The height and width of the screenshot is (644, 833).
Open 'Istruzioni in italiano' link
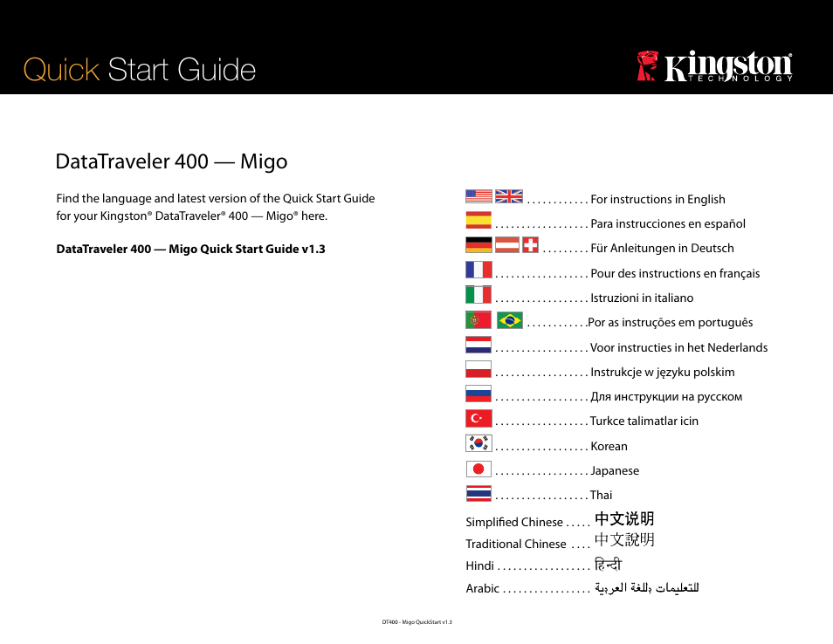pyautogui.click(x=642, y=298)
